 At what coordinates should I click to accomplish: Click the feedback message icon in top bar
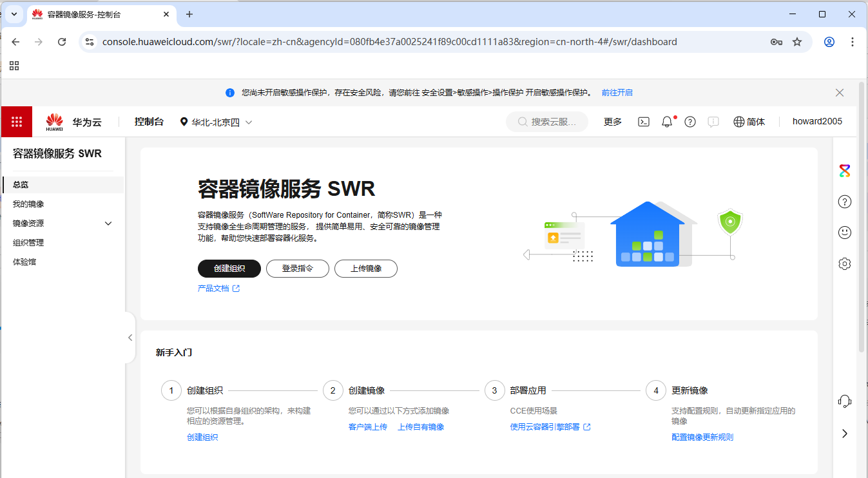713,122
